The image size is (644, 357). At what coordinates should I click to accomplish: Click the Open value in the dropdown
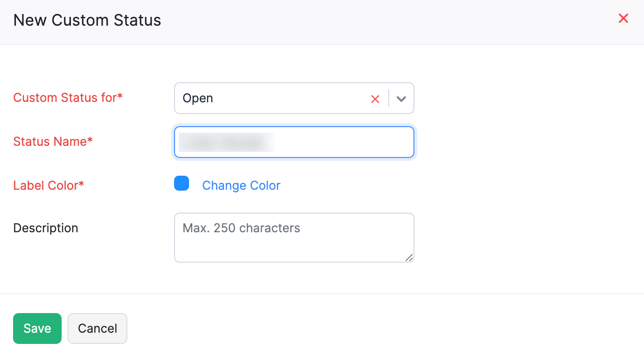(198, 98)
